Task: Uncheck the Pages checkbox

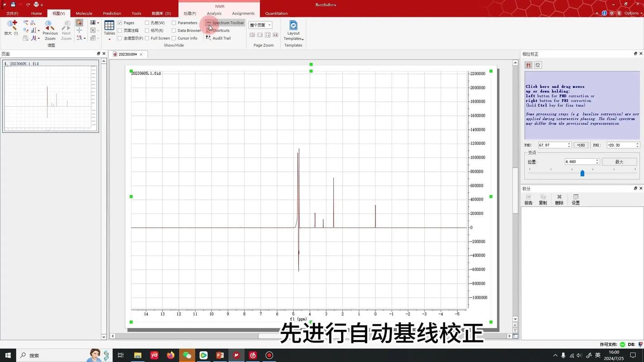Action: pos(120,23)
